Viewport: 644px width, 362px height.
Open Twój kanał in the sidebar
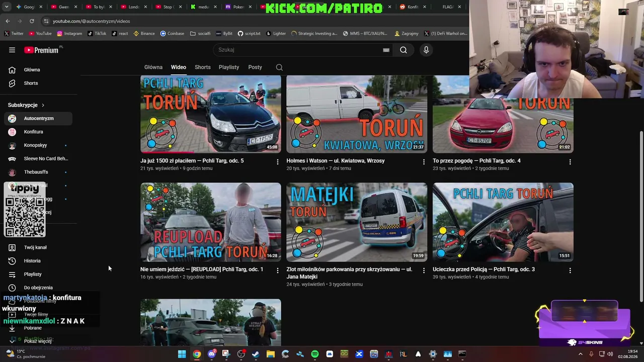click(x=38, y=247)
